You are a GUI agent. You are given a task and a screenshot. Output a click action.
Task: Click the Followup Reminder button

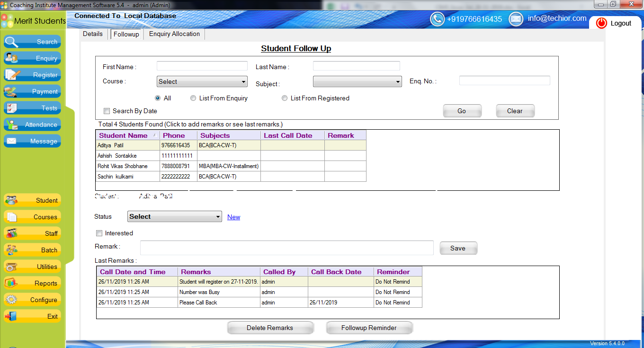click(369, 328)
